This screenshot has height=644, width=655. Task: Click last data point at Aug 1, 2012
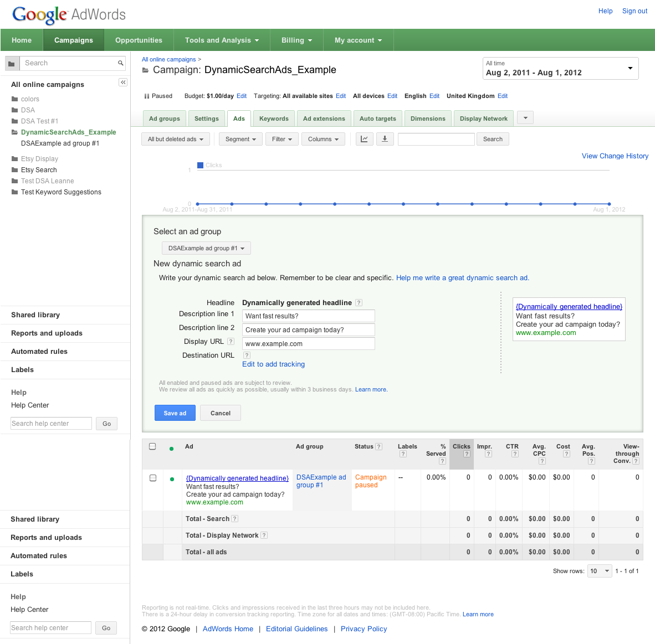[609, 204]
